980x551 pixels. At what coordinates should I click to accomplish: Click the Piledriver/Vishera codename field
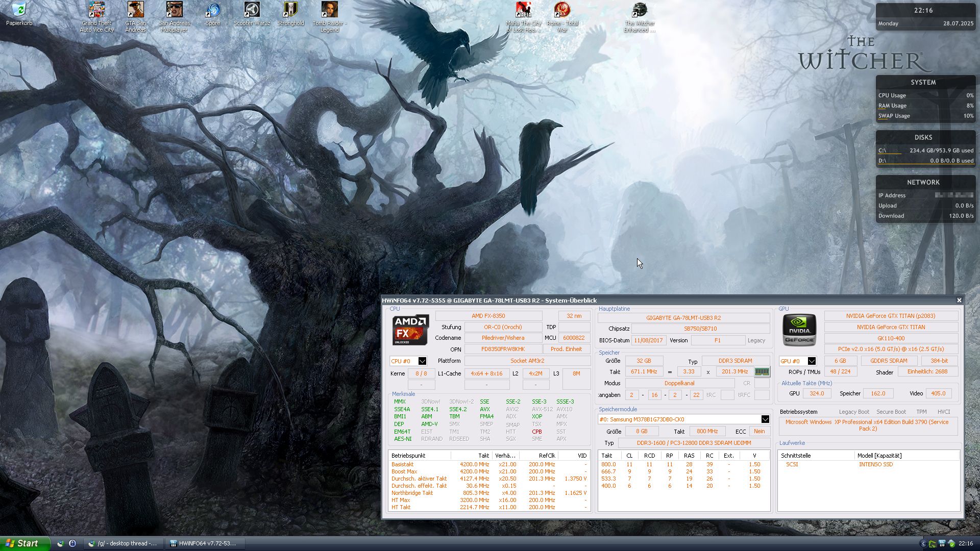click(503, 338)
